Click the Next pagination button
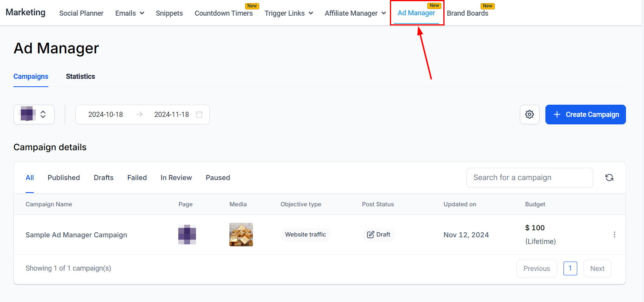644x302 pixels. (x=597, y=269)
